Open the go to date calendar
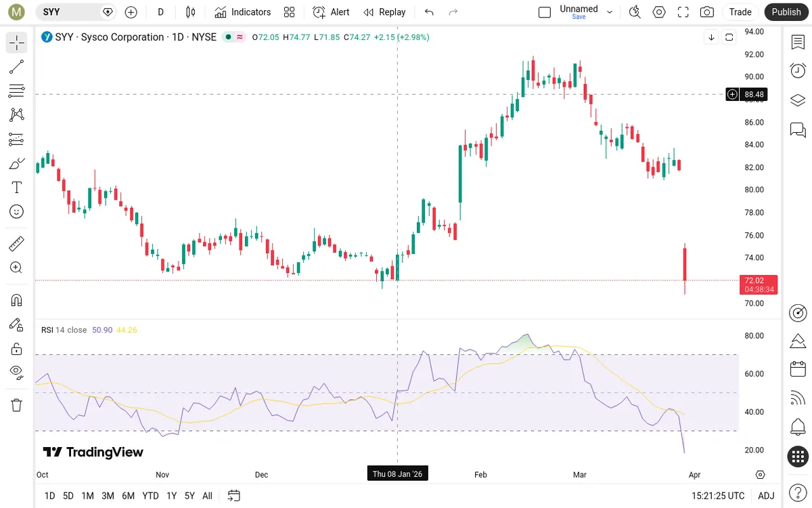This screenshot has height=508, width=812. pyautogui.click(x=234, y=496)
